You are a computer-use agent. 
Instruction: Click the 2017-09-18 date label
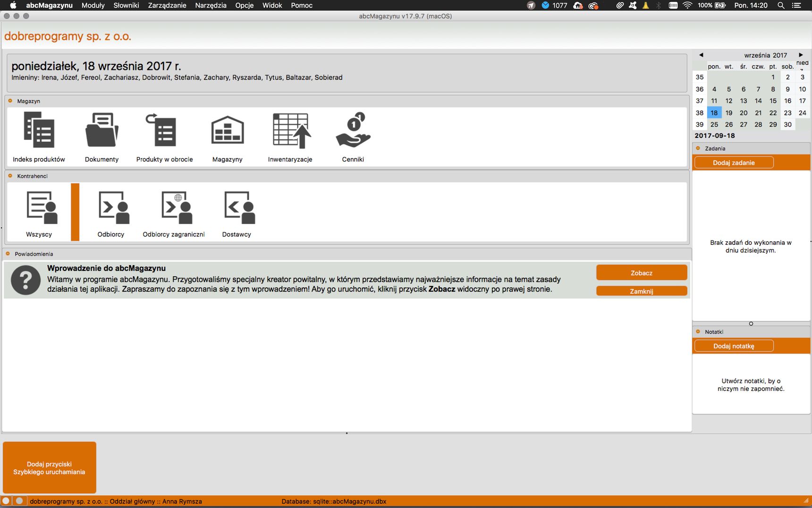(715, 136)
